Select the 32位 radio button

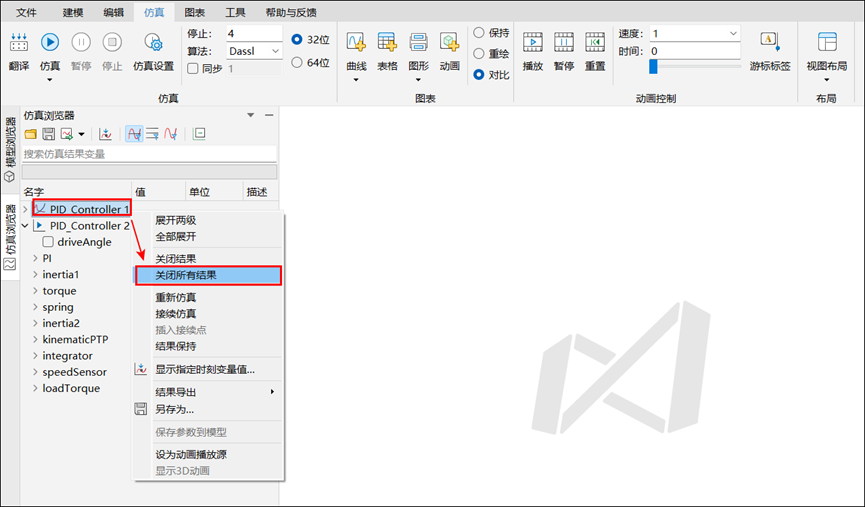coord(297,39)
